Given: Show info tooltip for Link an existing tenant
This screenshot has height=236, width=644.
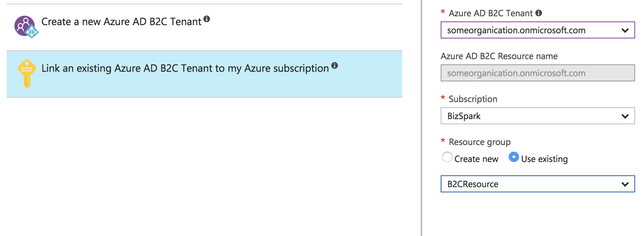Looking at the screenshot, I should (335, 65).
